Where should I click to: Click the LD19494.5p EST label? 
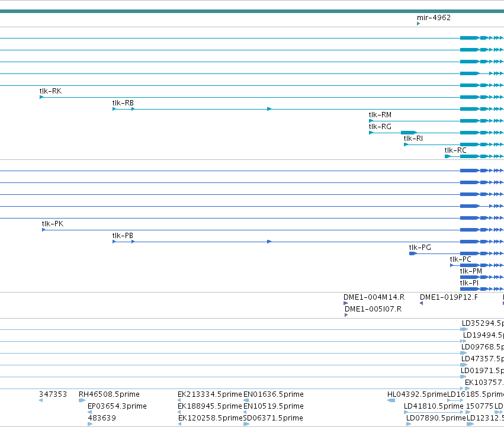coord(483,335)
